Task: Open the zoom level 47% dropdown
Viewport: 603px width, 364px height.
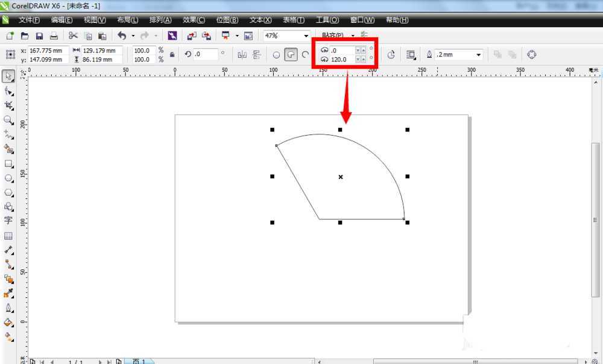Action: pos(306,36)
